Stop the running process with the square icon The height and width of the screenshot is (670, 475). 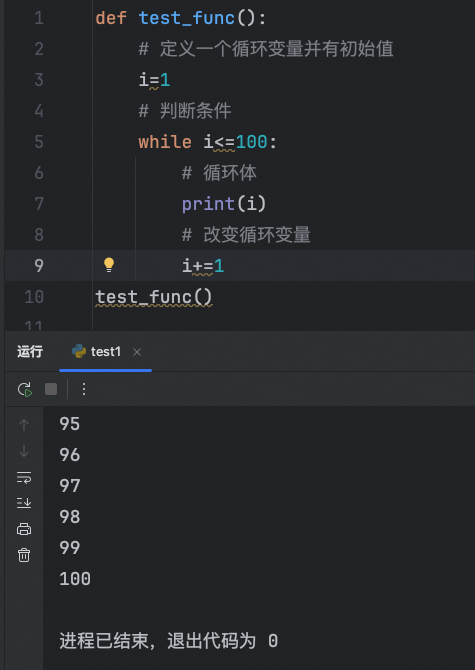tap(51, 389)
